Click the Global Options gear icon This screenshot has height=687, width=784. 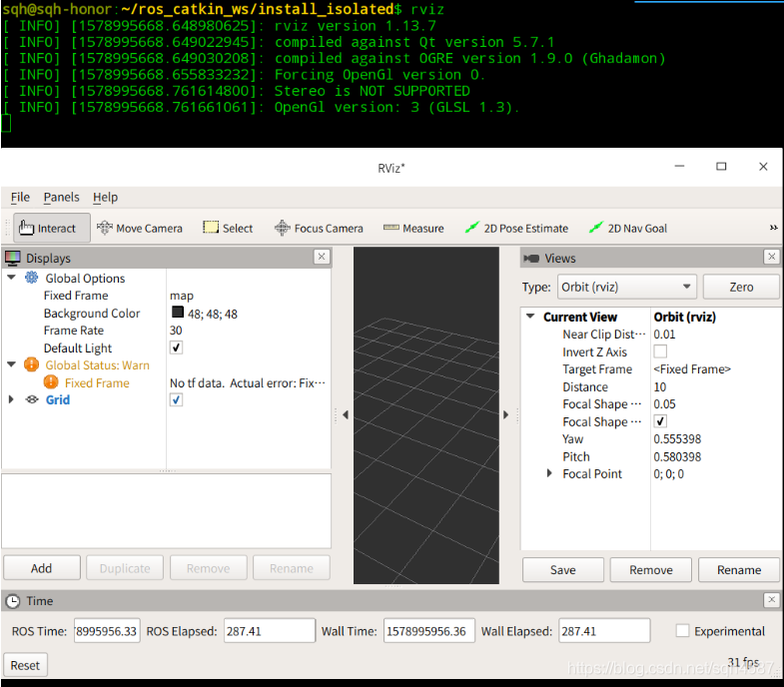(x=32, y=278)
